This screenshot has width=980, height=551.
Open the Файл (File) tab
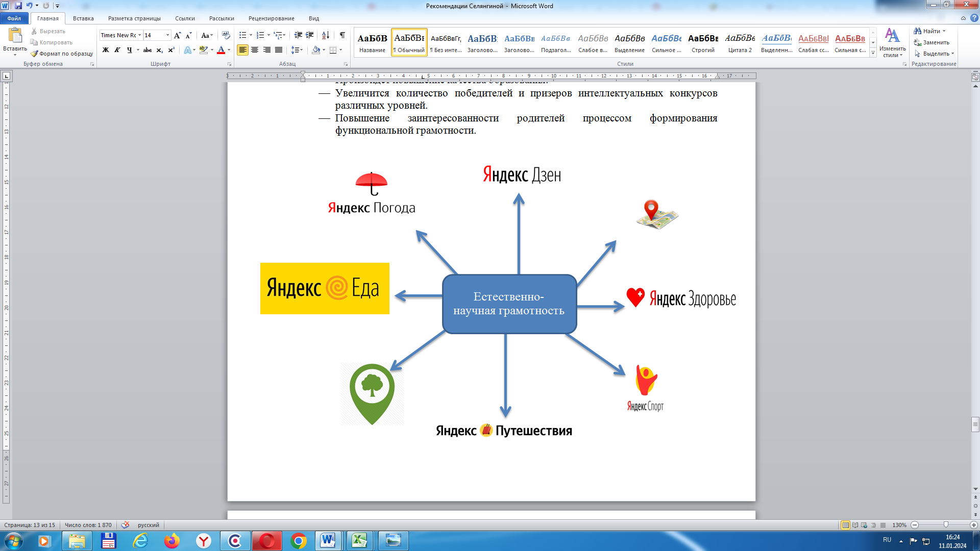(14, 18)
